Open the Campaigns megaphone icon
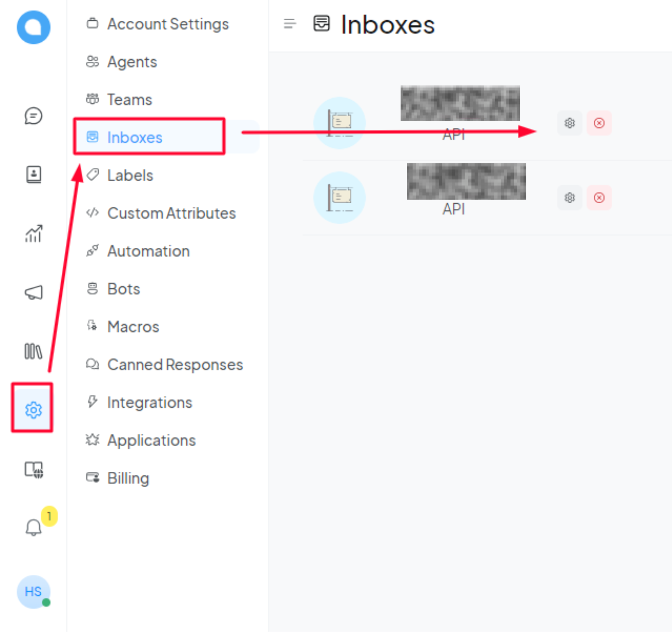 point(34,292)
